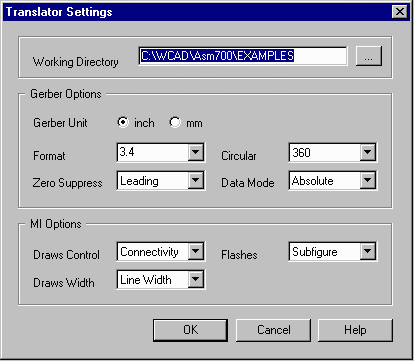Click the Cancel button
Image resolution: width=414 pixels, height=361 pixels.
tap(273, 330)
